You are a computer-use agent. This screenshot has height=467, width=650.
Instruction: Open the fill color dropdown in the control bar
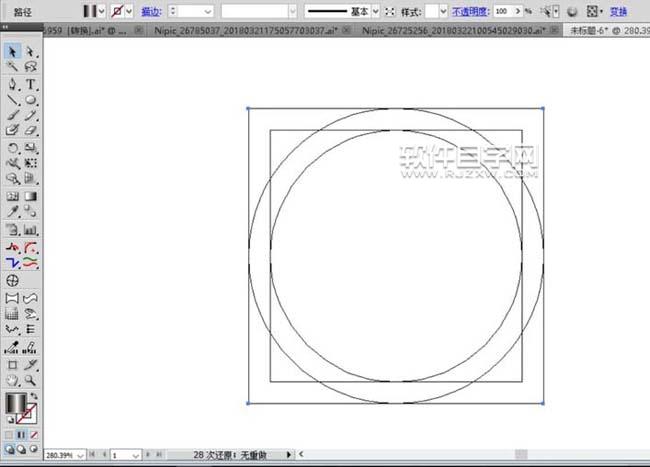102,11
